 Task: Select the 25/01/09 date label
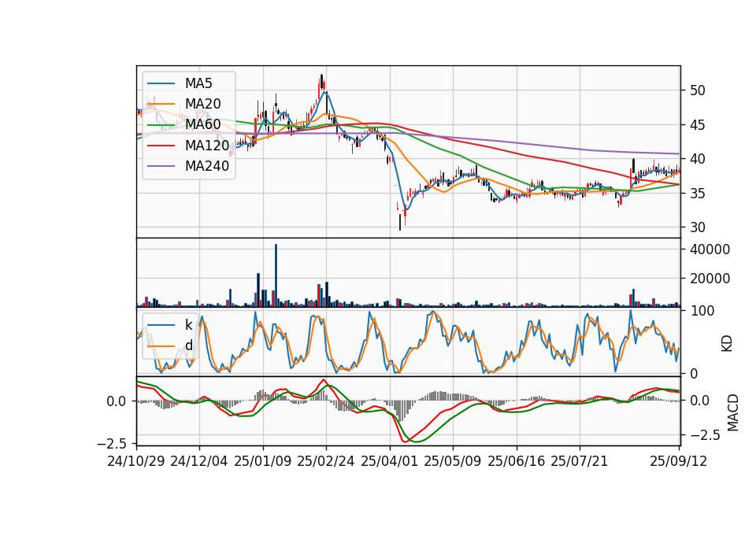[x=263, y=461]
